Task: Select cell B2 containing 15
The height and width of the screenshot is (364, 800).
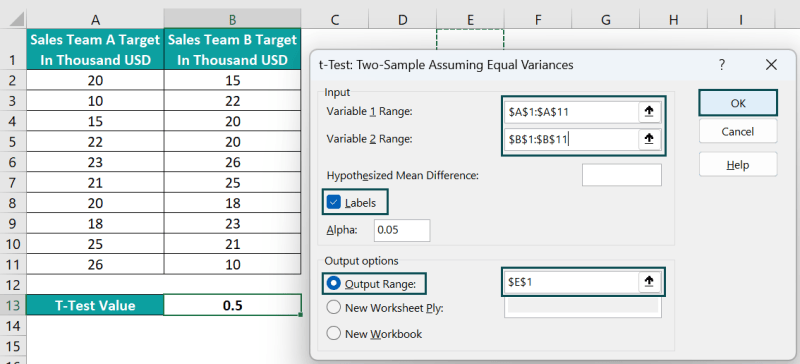Action: point(232,80)
